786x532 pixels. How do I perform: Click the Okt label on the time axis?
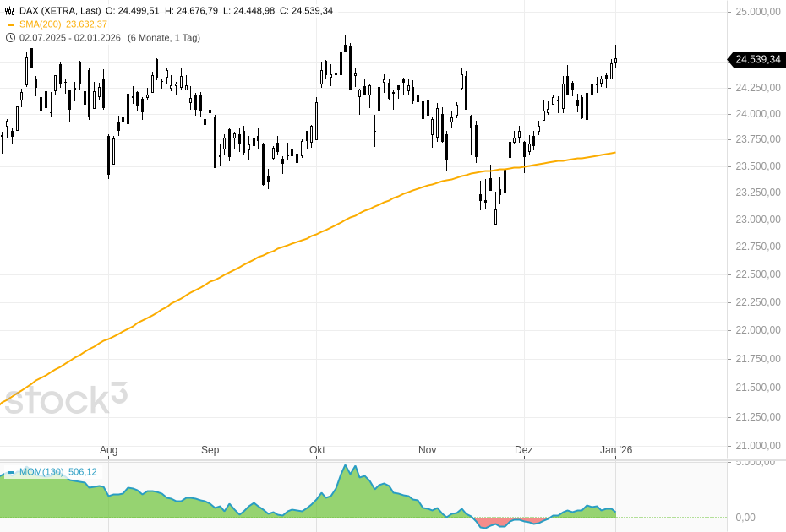pos(317,451)
